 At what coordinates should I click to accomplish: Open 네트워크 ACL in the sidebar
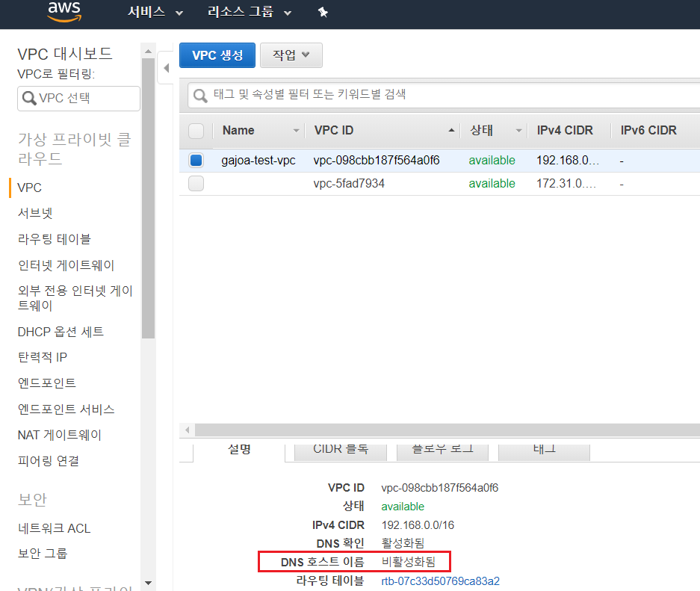[54, 528]
